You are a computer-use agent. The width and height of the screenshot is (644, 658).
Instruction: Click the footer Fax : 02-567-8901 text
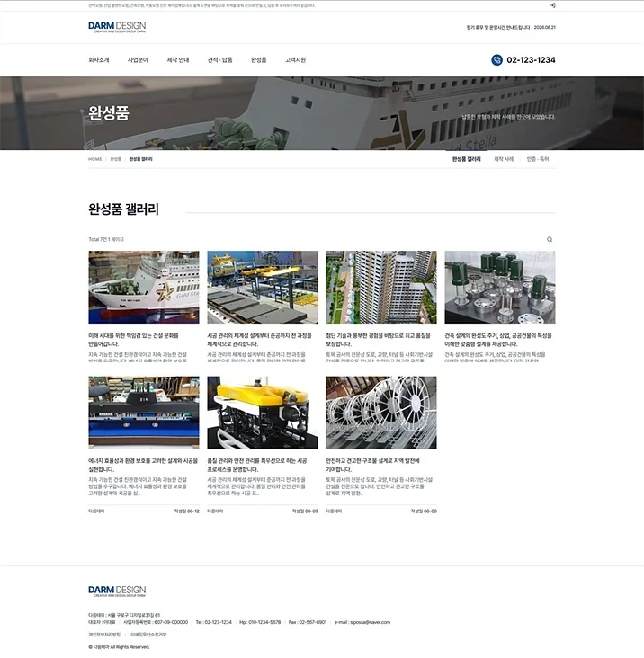308,622
